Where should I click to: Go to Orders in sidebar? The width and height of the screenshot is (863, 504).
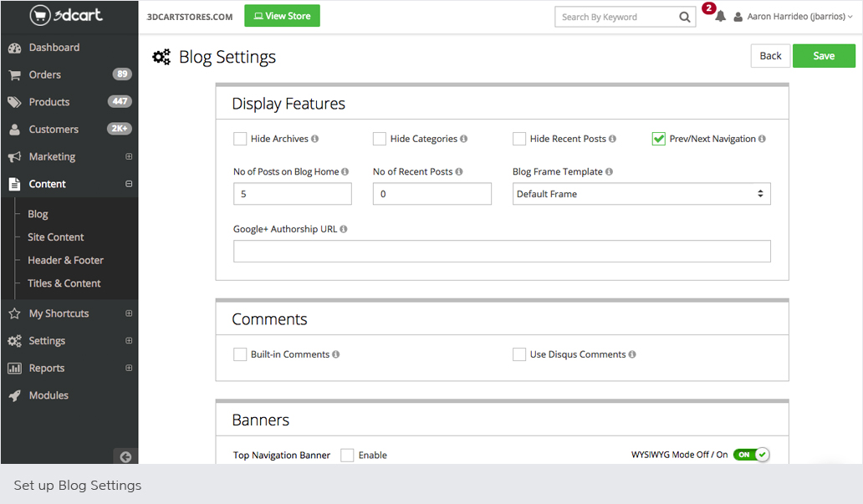[45, 74]
